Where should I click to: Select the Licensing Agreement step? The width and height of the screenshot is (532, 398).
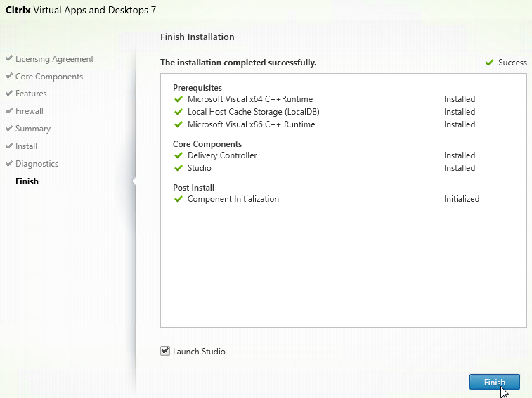pyautogui.click(x=54, y=59)
